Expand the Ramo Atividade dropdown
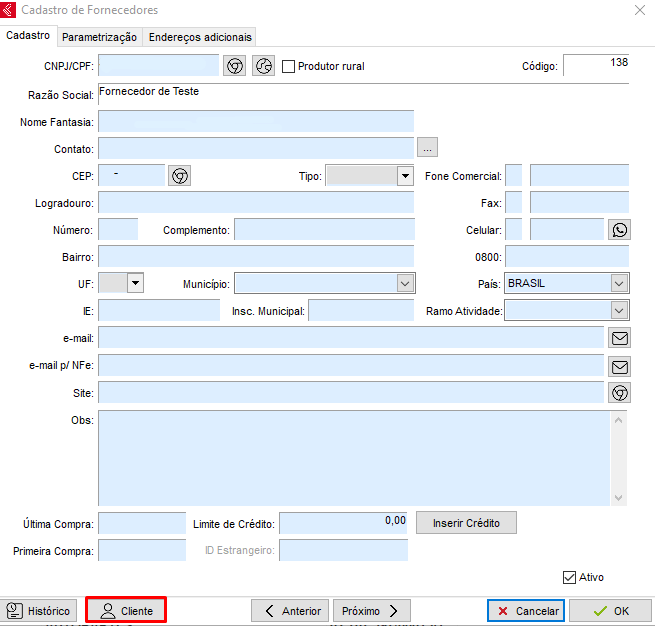Screen dimensions: 655x626 pos(619,311)
